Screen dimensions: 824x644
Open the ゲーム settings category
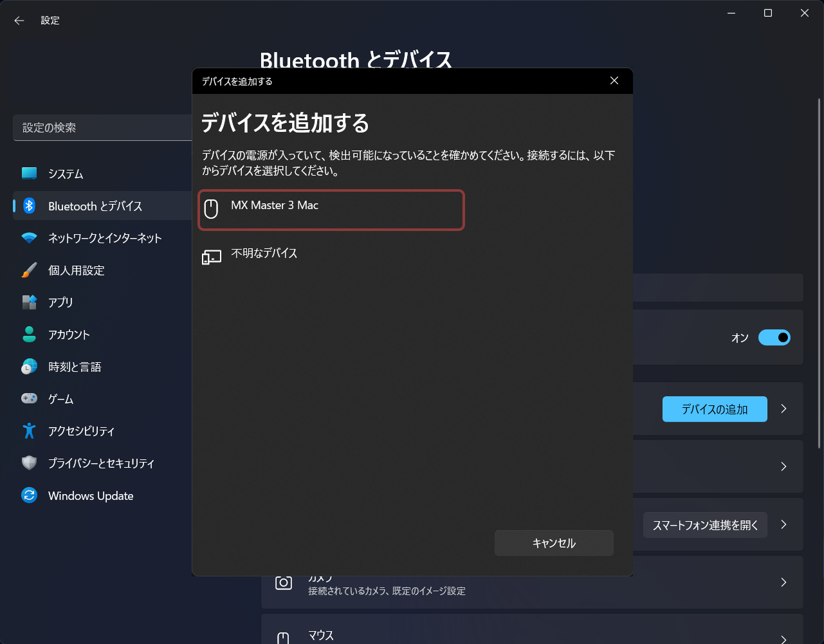coord(60,399)
